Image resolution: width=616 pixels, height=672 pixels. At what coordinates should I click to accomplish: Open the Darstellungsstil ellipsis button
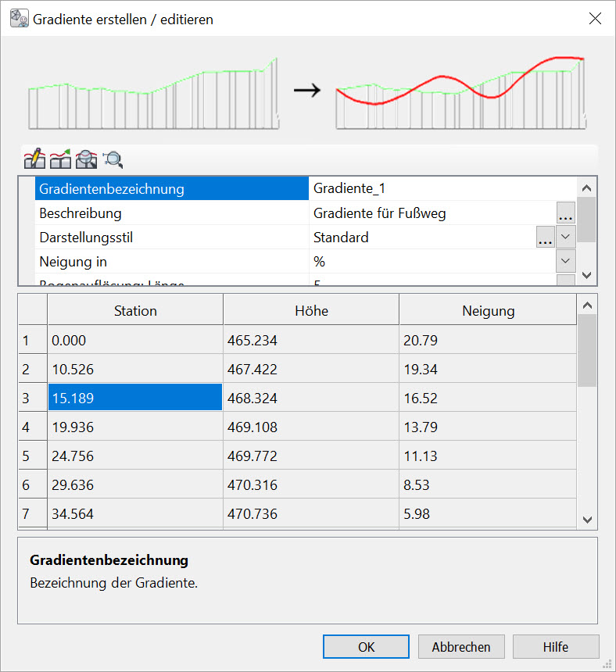[x=546, y=238]
